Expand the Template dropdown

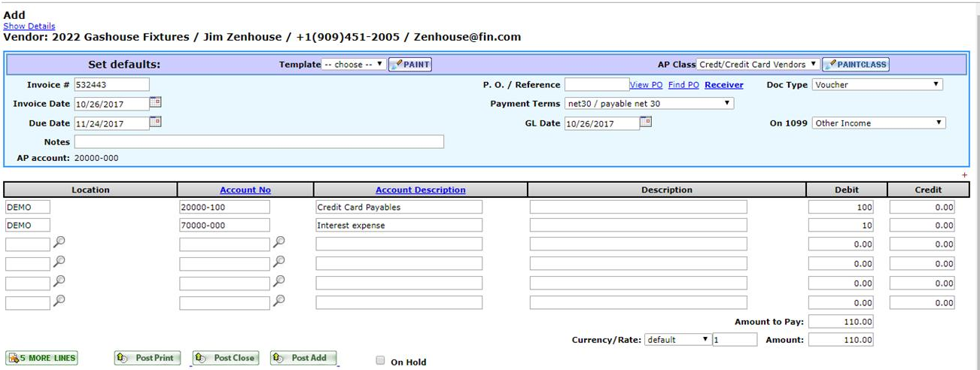pyautogui.click(x=354, y=65)
